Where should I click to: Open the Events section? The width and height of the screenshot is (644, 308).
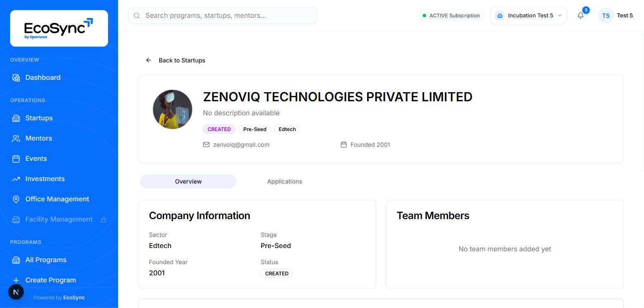click(x=59, y=159)
